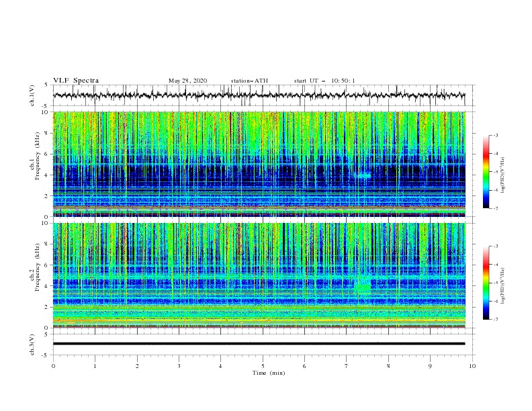Click the ch.2 spectrogram color scale bar
The width and height of the screenshot is (532, 411).
coord(486,283)
